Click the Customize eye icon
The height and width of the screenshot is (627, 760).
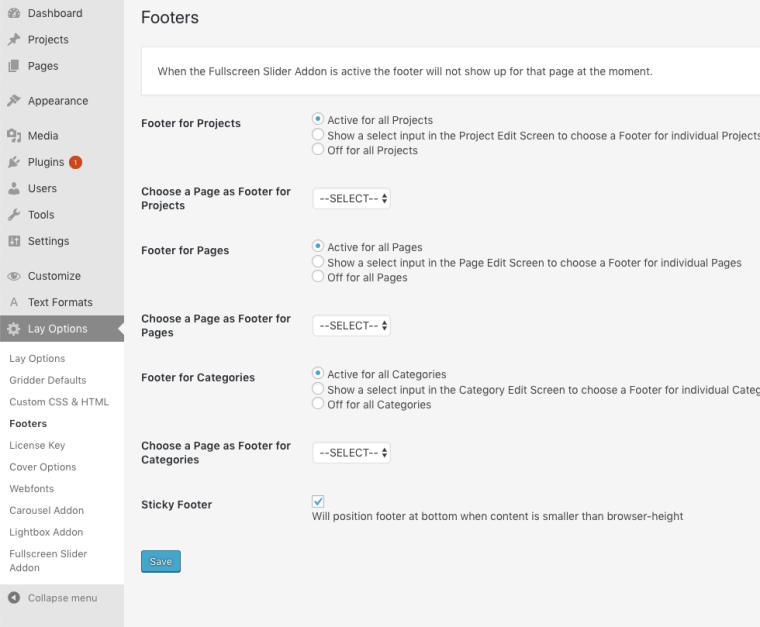tap(14, 276)
